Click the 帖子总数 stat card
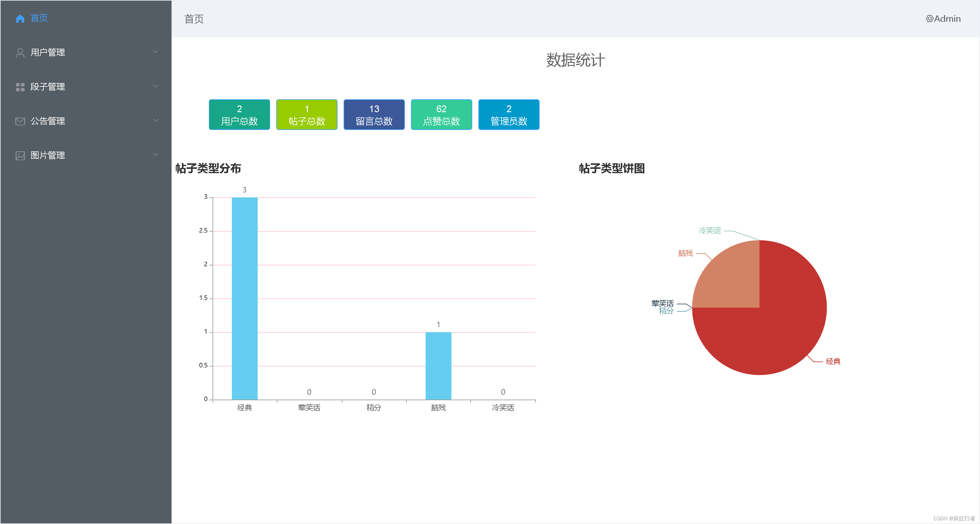980x524 pixels. pos(307,115)
